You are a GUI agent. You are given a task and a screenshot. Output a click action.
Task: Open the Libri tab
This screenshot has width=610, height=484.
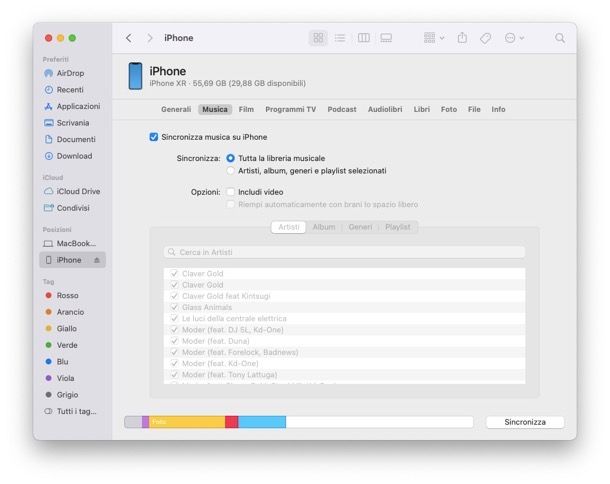point(422,109)
